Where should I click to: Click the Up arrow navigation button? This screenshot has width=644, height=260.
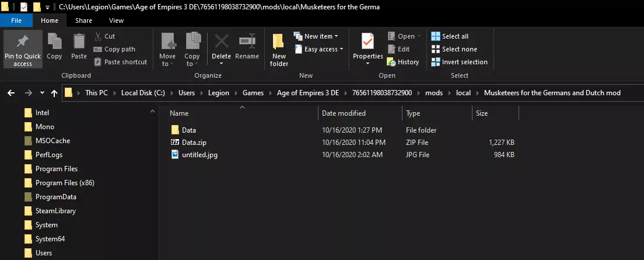coord(54,93)
